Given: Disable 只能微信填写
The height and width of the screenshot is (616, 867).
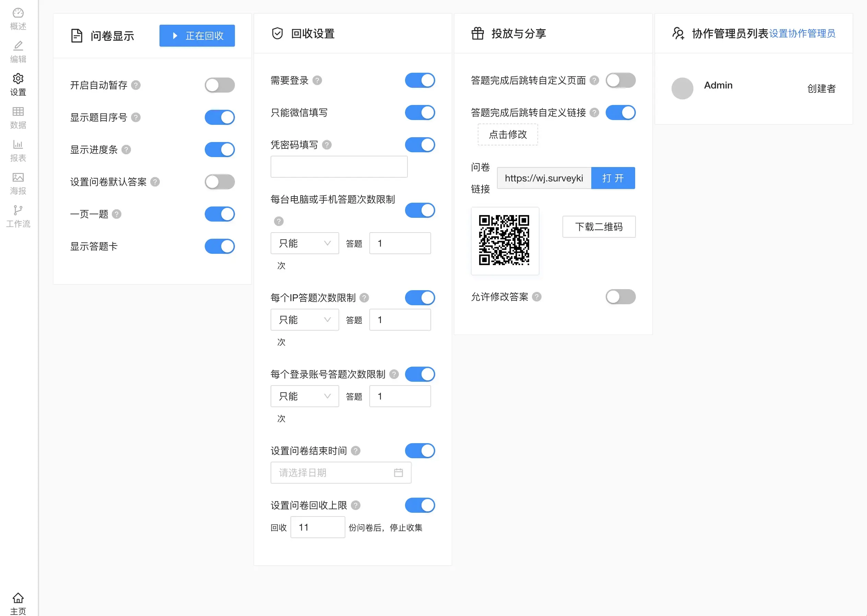Looking at the screenshot, I should (x=420, y=112).
